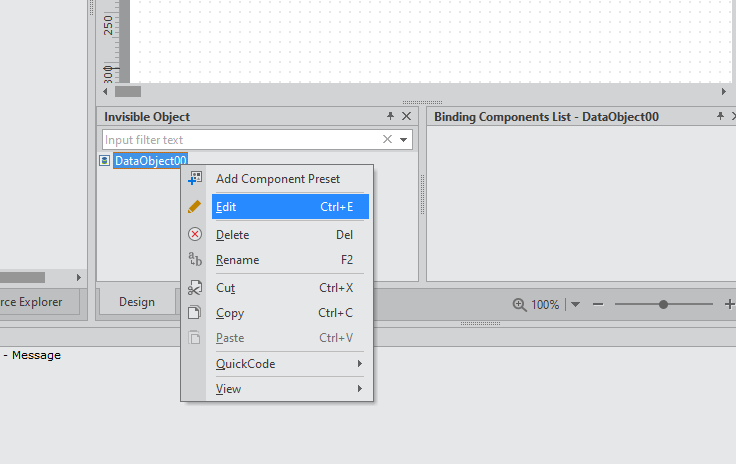Click the Add Component Preset icon
736x464 pixels.
coord(195,178)
